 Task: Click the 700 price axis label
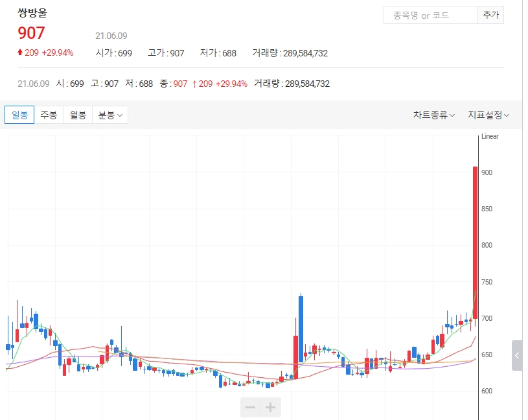[487, 318]
